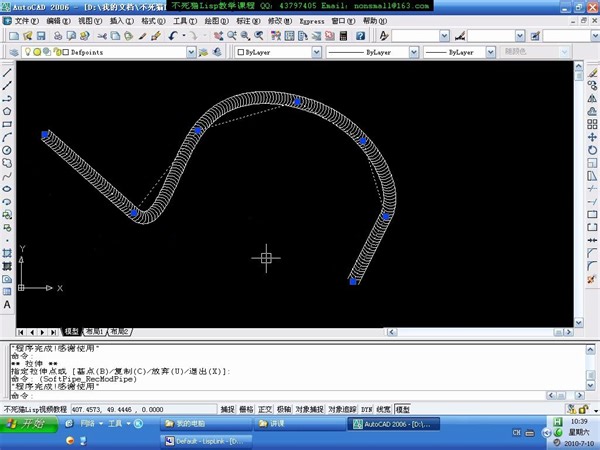The image size is (600, 450).
Task: Open the undo history dropdown arrow
Action: 184,36
